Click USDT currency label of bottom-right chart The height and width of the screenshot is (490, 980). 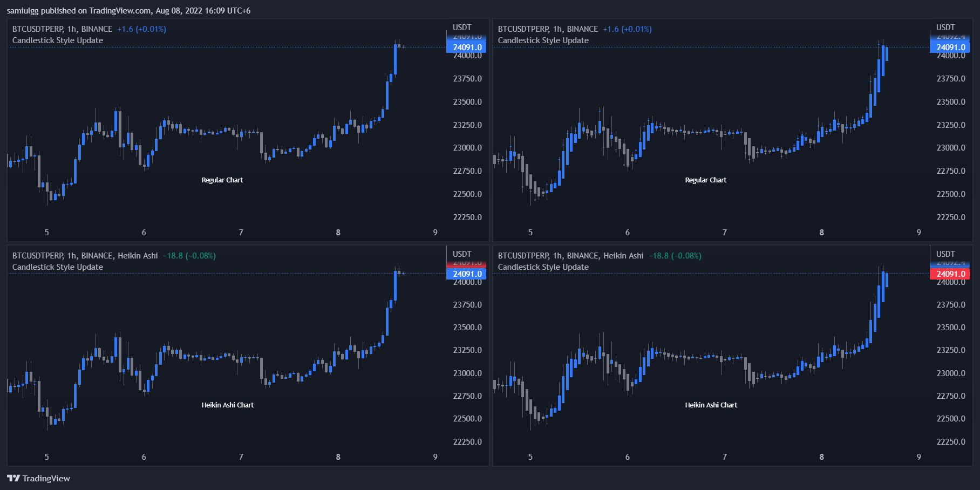pyautogui.click(x=945, y=254)
